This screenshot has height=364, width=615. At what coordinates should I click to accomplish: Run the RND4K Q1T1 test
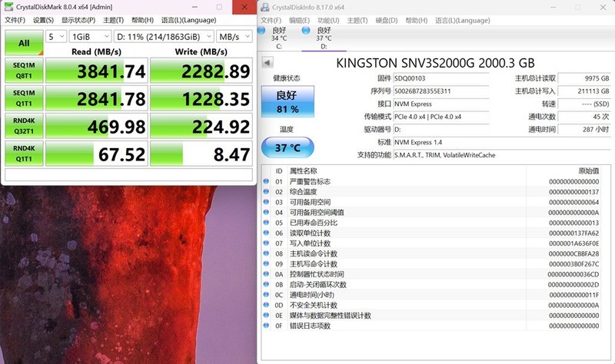(24, 154)
